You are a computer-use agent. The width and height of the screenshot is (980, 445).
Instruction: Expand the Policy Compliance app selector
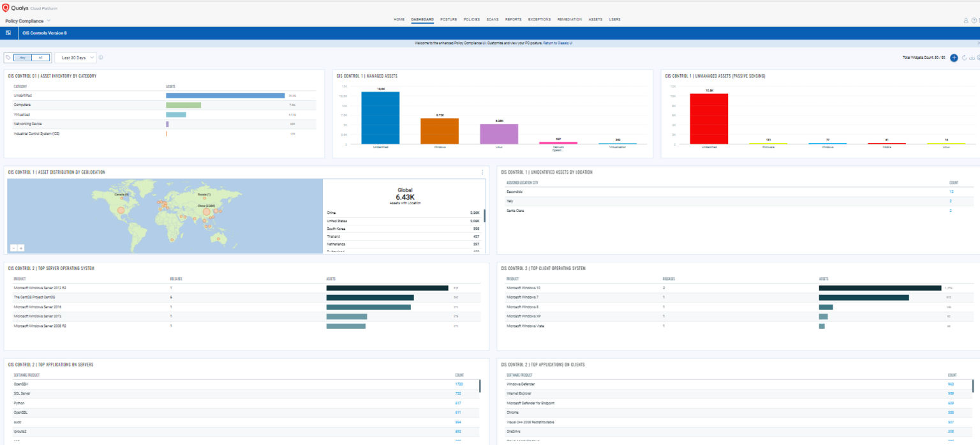tap(29, 20)
